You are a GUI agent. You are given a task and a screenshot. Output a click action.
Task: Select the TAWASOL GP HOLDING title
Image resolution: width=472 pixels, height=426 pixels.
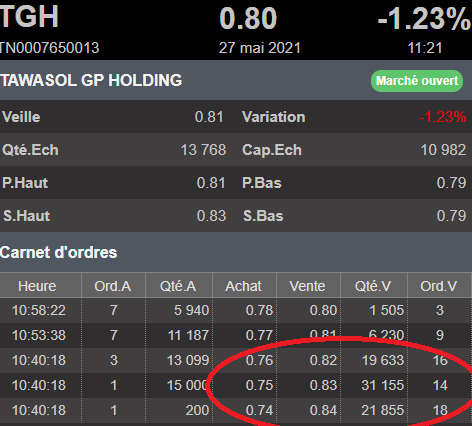[91, 80]
